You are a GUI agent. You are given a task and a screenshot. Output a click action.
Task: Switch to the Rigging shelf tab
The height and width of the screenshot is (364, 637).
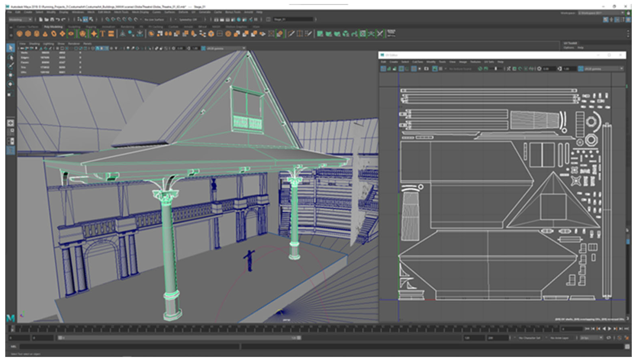pos(91,27)
